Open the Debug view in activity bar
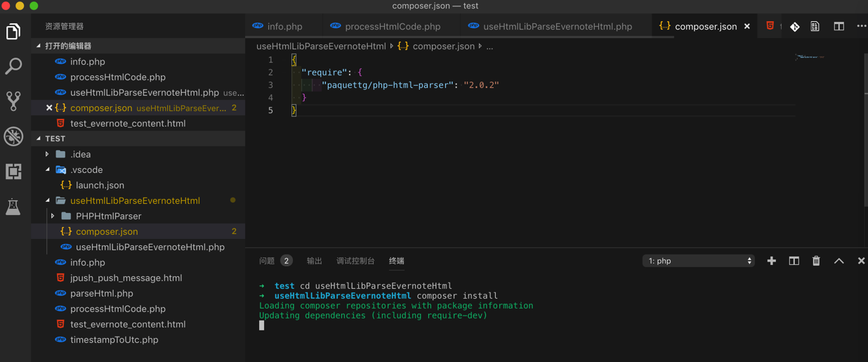 click(x=13, y=136)
